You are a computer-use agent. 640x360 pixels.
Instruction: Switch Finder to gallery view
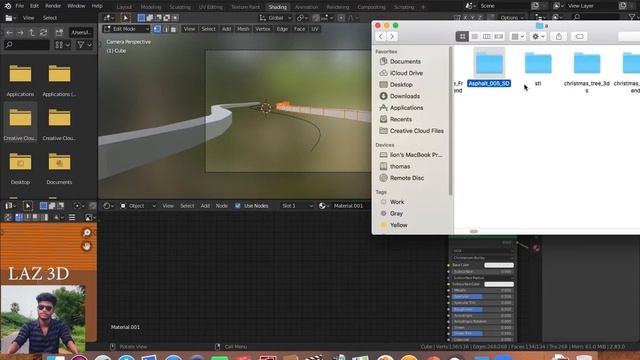coord(499,36)
